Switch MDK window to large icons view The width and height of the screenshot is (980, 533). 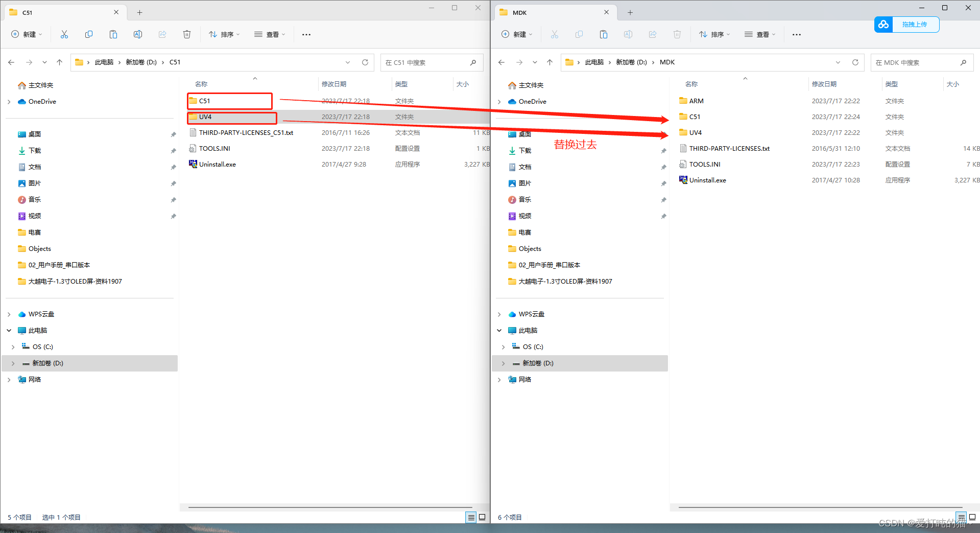coord(972,517)
